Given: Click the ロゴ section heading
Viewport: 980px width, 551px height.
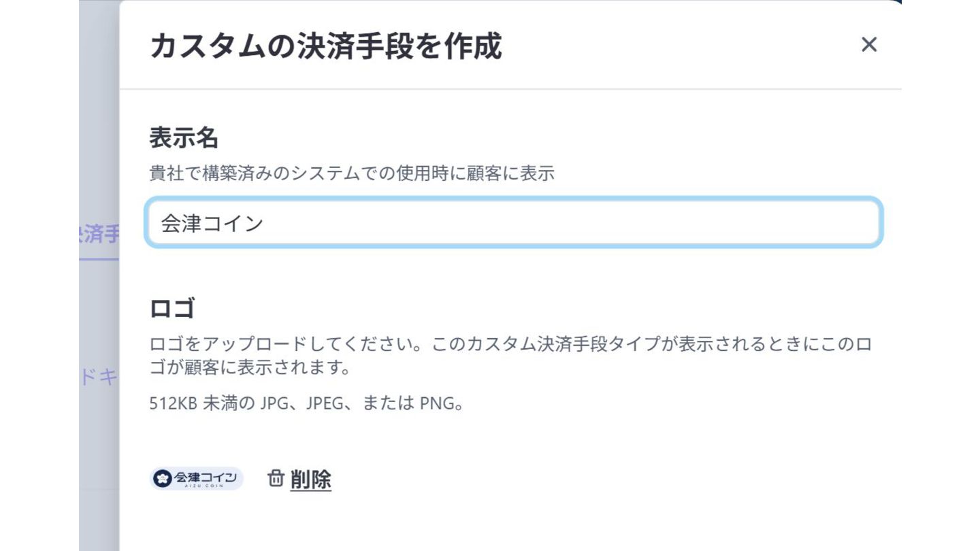Looking at the screenshot, I should click(172, 309).
